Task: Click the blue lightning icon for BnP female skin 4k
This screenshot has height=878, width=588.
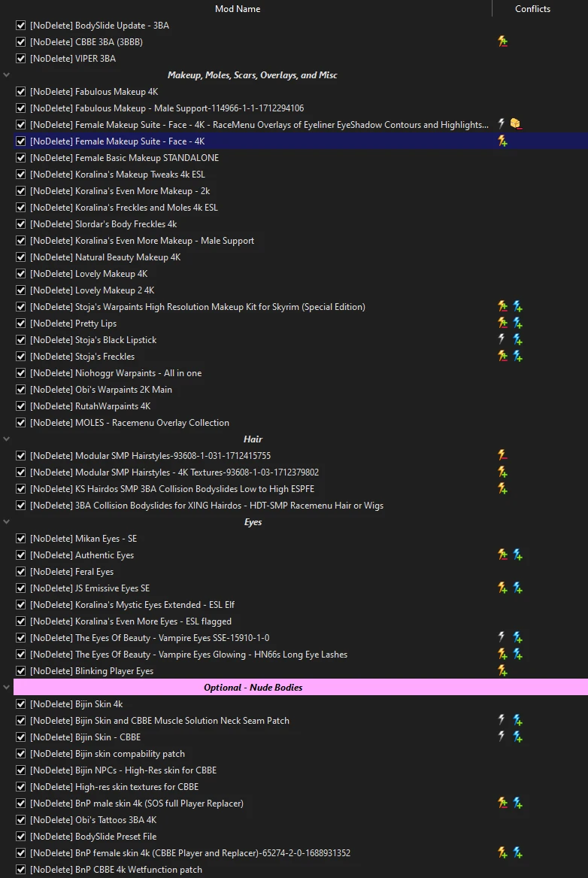Action: 517,853
